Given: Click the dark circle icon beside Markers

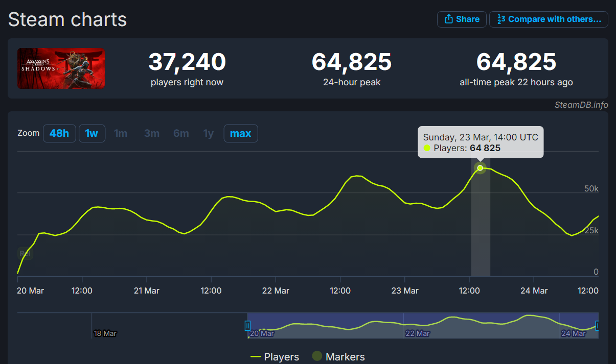Looking at the screenshot, I should pyautogui.click(x=317, y=356).
